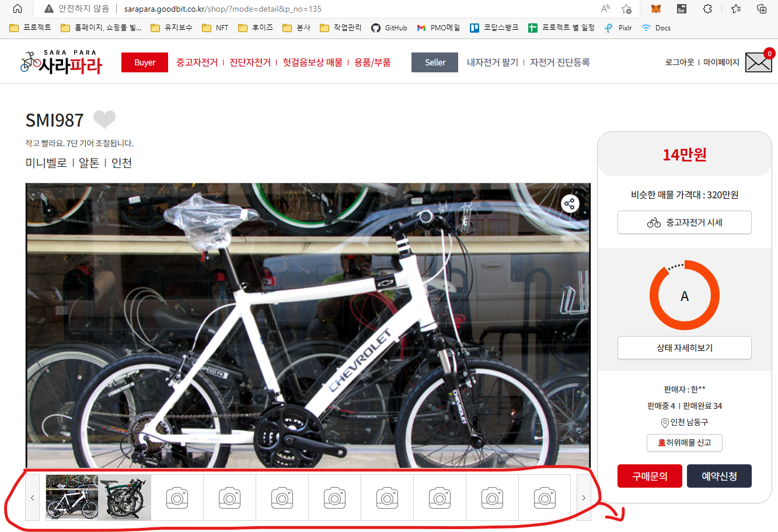This screenshot has width=778, height=532.
Task: Show previous thumbnails with left arrow
Action: tap(33, 498)
